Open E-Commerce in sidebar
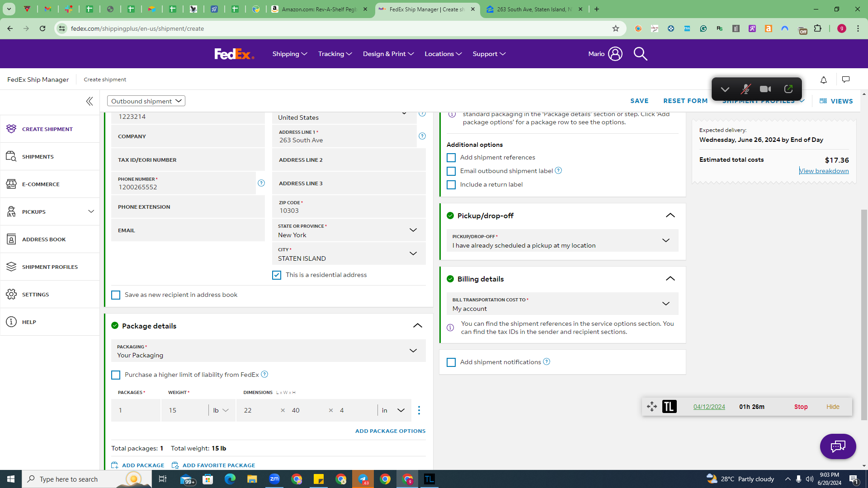868x488 pixels. [50, 184]
